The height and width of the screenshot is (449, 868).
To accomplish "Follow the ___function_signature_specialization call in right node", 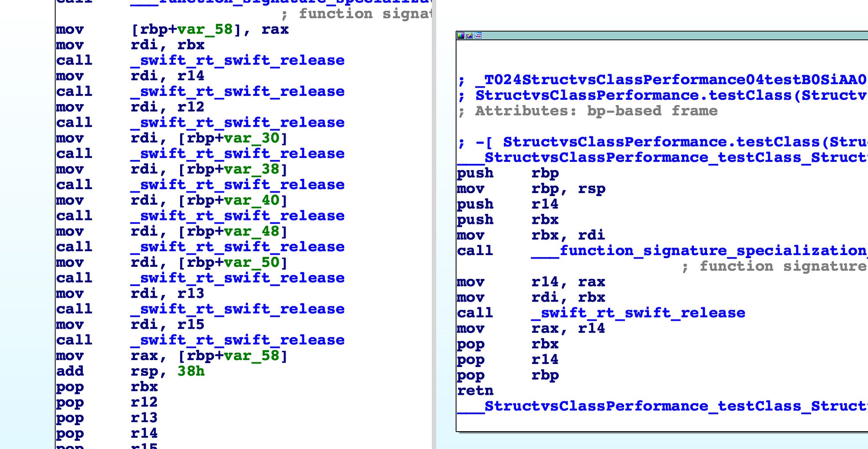I will click(699, 251).
